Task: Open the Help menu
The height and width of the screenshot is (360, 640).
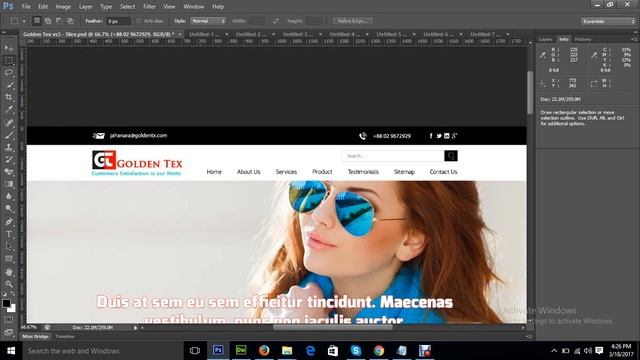Action: [x=218, y=7]
